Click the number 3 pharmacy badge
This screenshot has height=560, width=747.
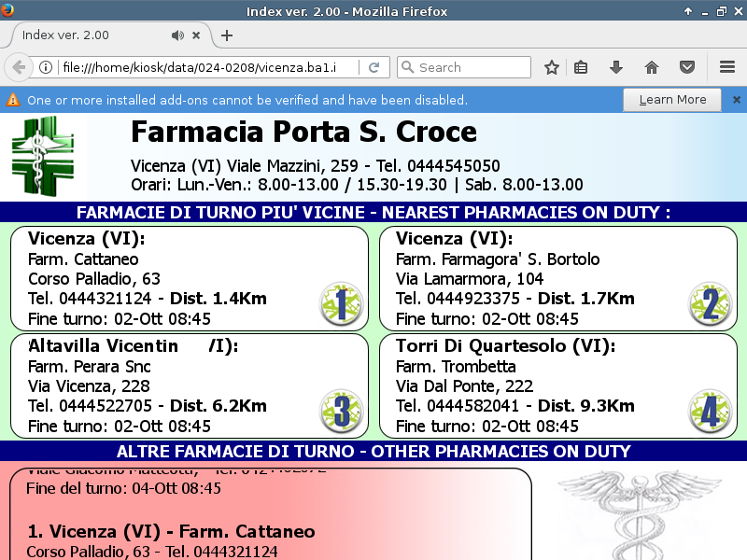[x=341, y=412]
